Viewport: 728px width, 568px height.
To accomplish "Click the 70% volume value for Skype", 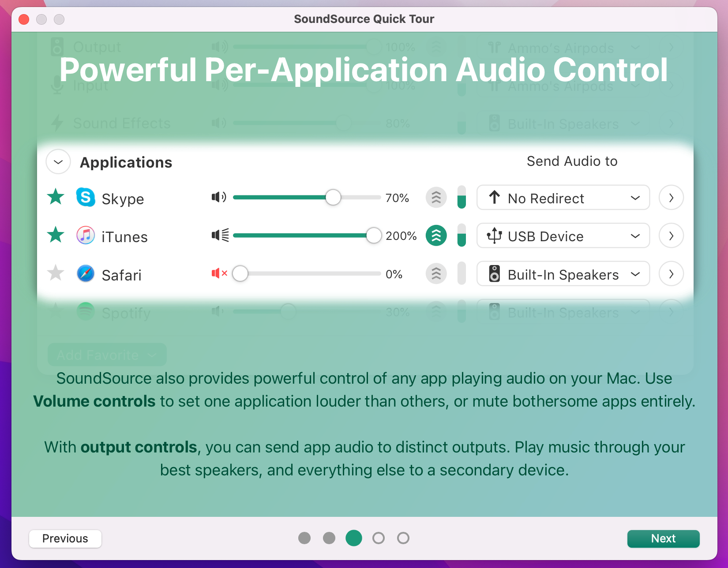I will click(x=397, y=198).
